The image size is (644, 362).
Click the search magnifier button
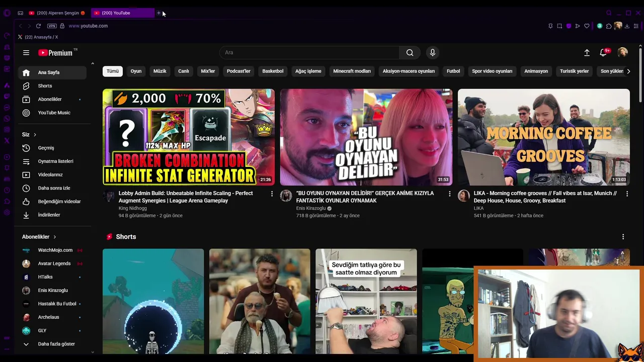coord(410,52)
